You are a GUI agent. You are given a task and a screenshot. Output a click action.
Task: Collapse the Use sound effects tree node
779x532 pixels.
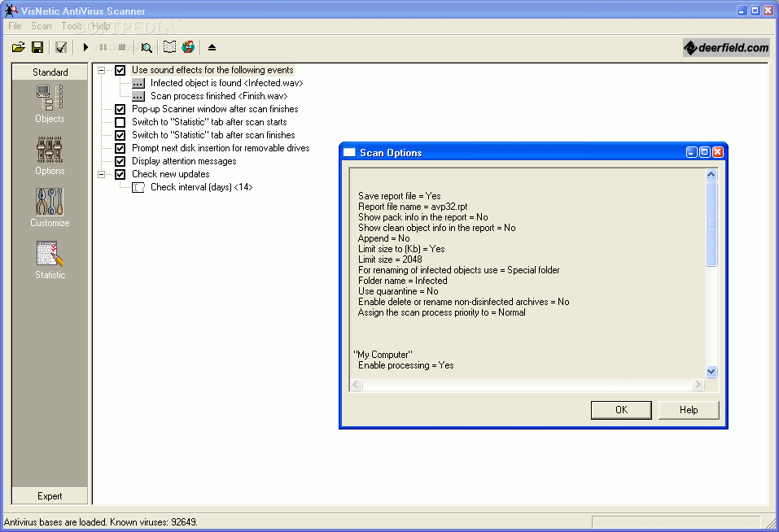pyautogui.click(x=102, y=71)
